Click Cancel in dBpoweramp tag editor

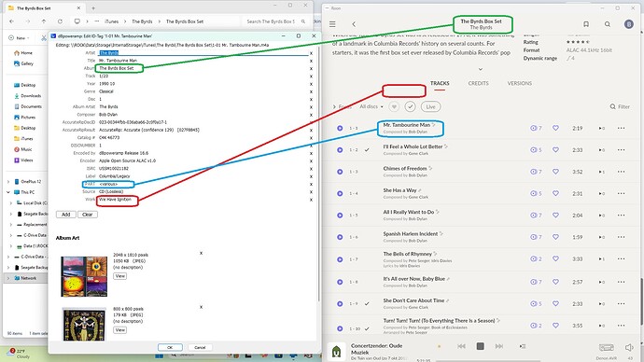[x=200, y=347]
